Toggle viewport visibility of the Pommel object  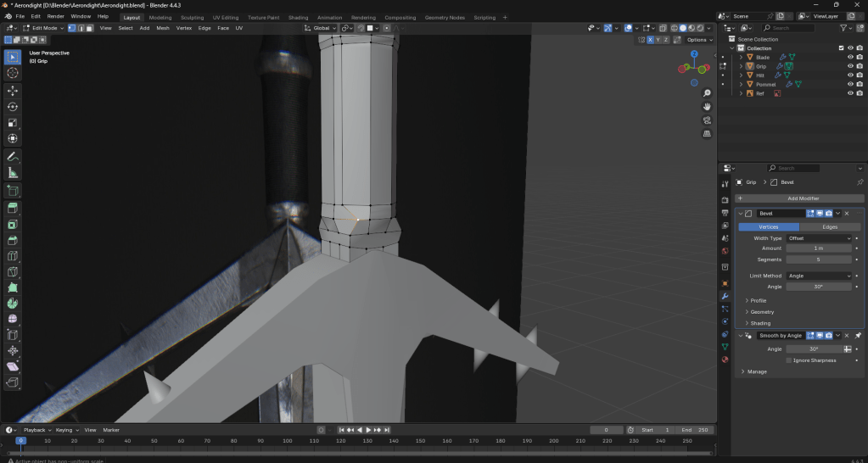coord(849,84)
